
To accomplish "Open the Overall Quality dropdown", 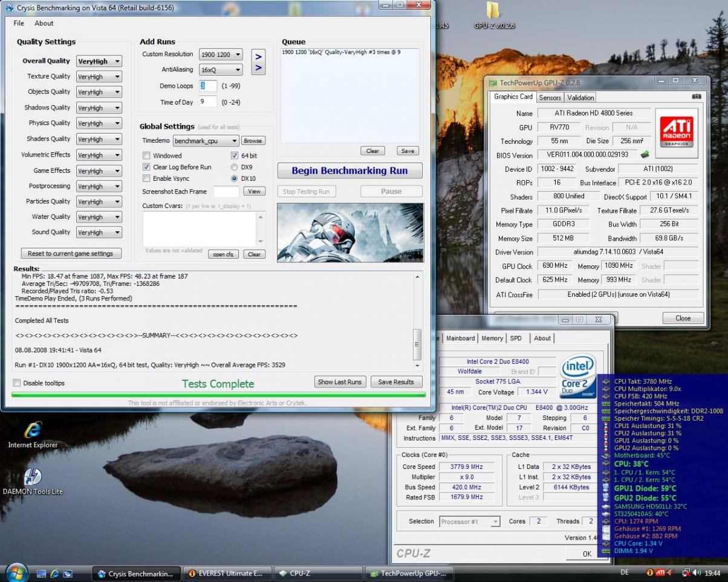I will pyautogui.click(x=99, y=61).
